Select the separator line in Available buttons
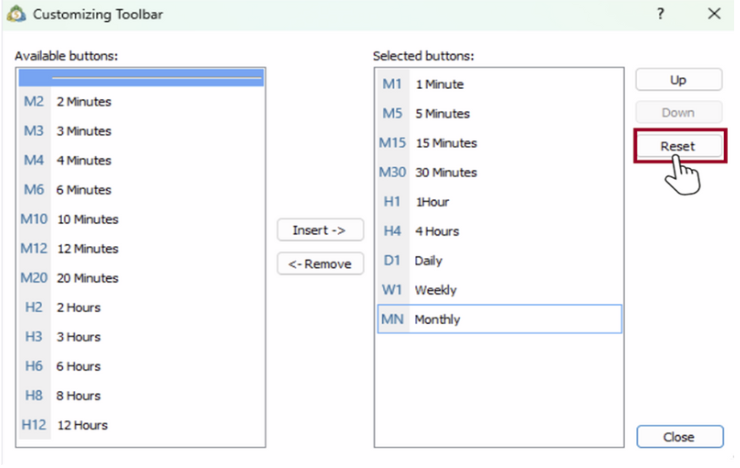 pos(140,77)
